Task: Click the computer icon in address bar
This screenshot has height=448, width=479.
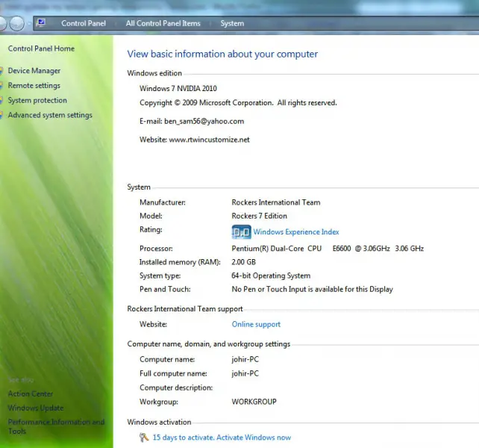Action: pos(41,23)
